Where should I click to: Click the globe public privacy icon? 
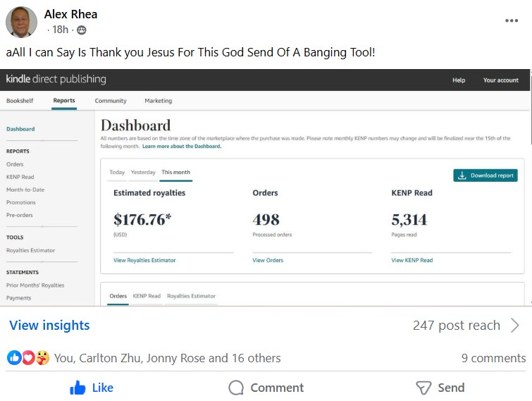82,30
